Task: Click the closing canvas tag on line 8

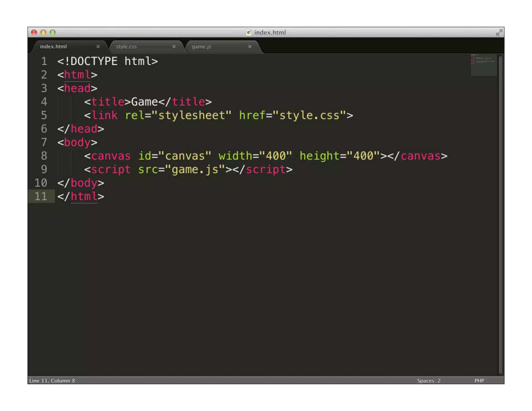Action: point(417,156)
